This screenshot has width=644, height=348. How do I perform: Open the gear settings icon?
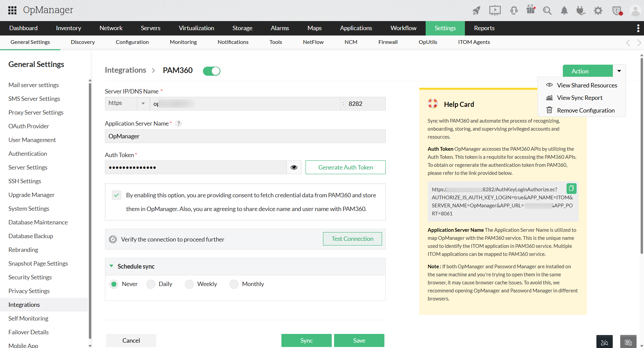point(598,11)
